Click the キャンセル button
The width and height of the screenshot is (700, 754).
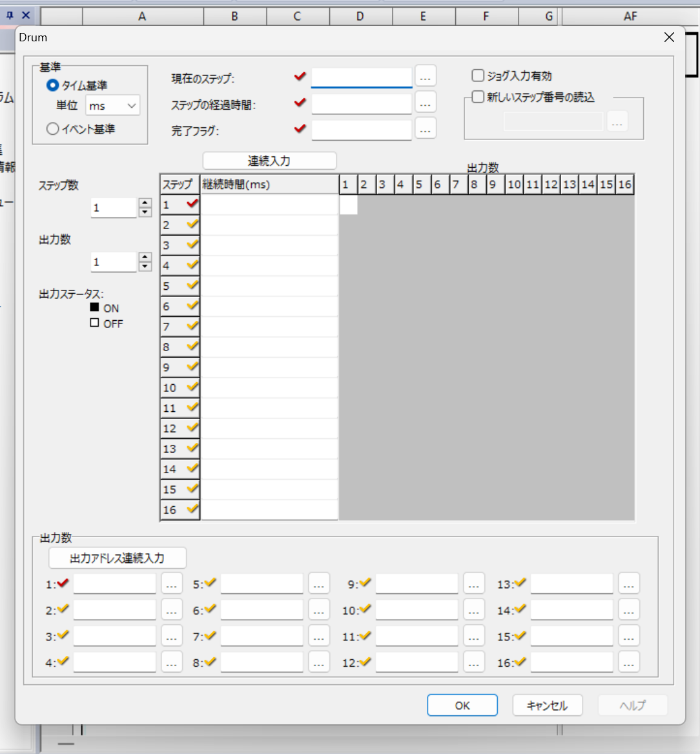[548, 705]
